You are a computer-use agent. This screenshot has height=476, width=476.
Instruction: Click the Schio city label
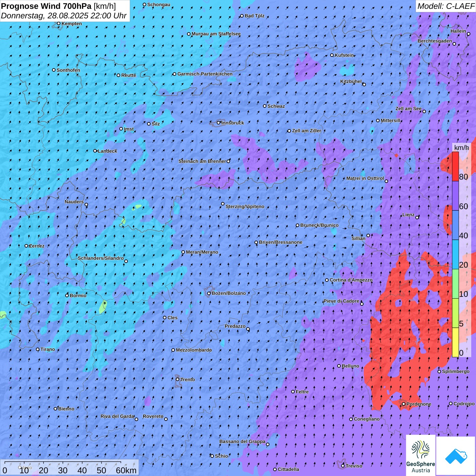point(221,456)
